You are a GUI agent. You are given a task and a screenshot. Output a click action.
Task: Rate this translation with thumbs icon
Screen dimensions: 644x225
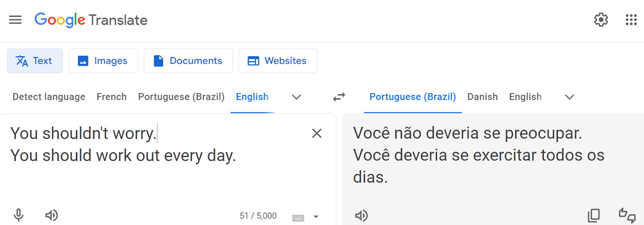tap(627, 215)
